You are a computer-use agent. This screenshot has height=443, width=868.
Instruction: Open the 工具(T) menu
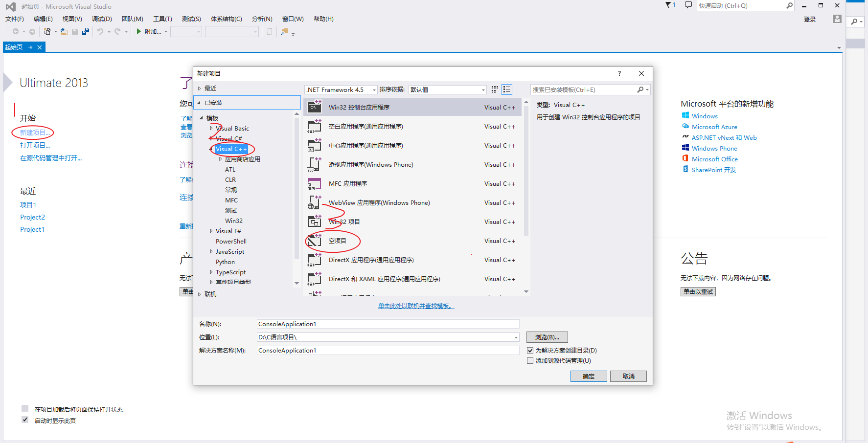[162, 19]
